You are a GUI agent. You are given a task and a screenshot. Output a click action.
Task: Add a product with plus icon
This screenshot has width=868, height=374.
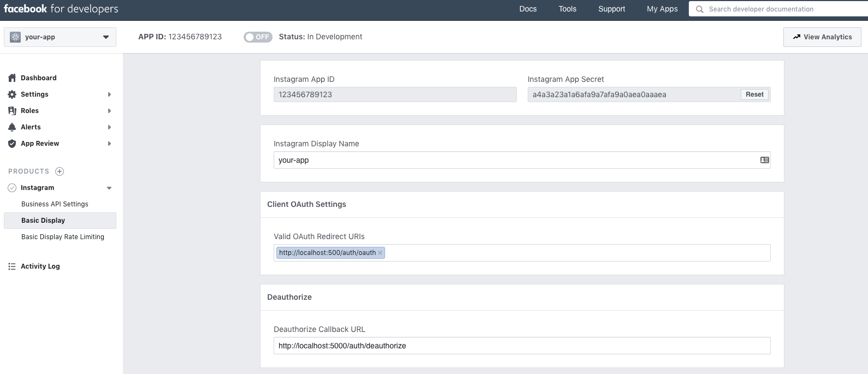click(60, 171)
